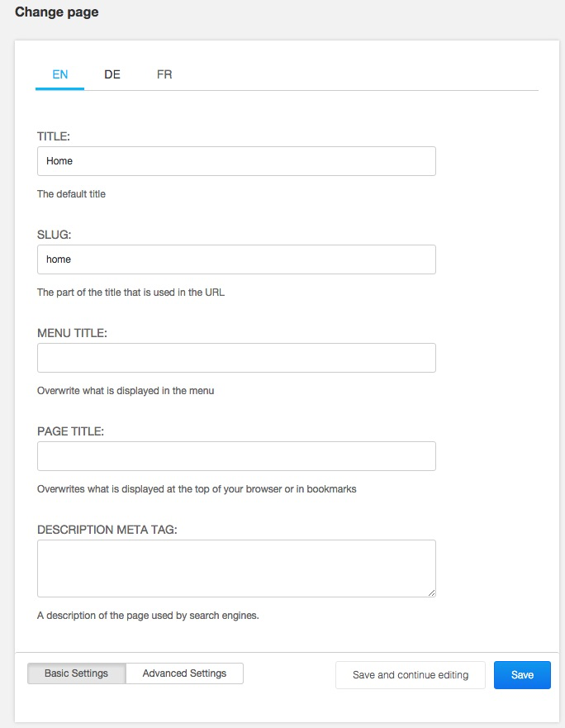Click the Title input containing "Home"
565x728 pixels.
(x=236, y=161)
